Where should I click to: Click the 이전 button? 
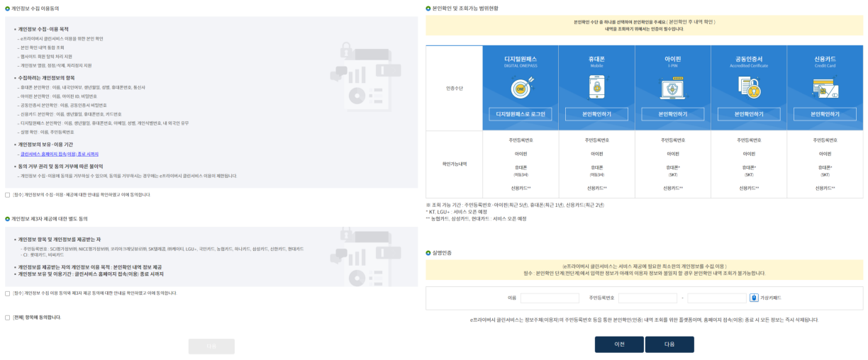[x=619, y=344]
